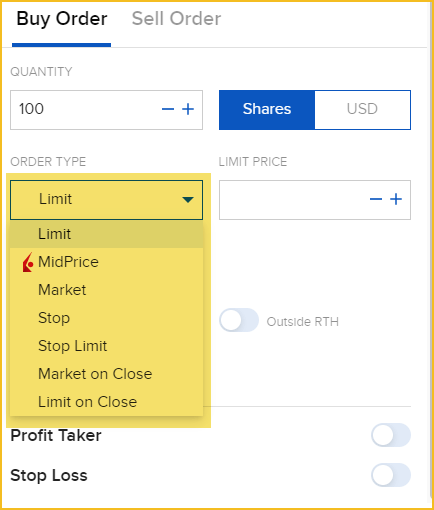Increase the limit price with plus icon

396,199
